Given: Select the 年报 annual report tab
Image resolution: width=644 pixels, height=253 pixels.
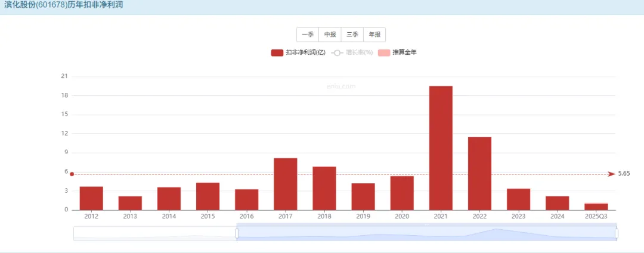Looking at the screenshot, I should point(374,35).
